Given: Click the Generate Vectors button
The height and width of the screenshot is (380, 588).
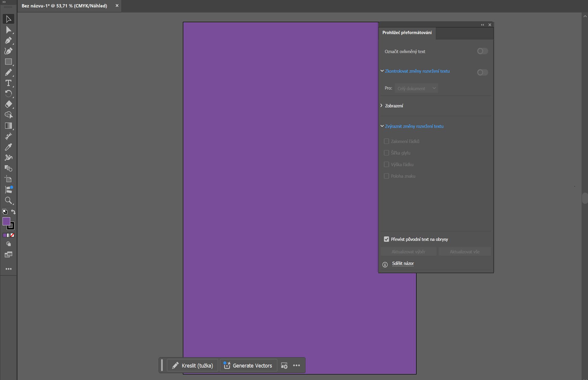Looking at the screenshot, I should pos(248,365).
